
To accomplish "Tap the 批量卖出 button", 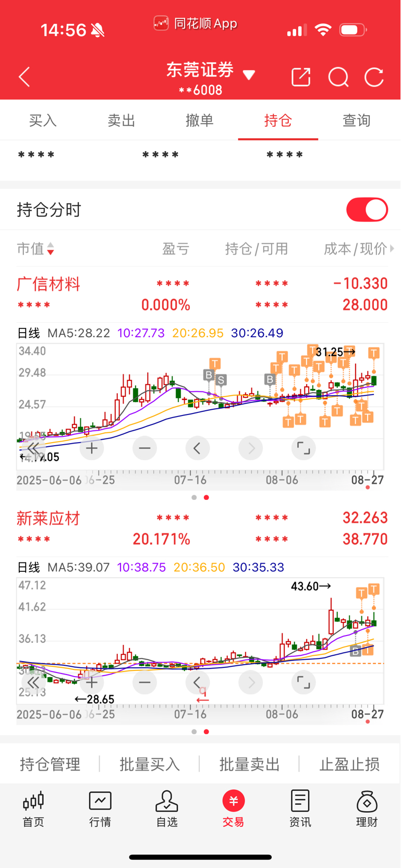I will [250, 764].
